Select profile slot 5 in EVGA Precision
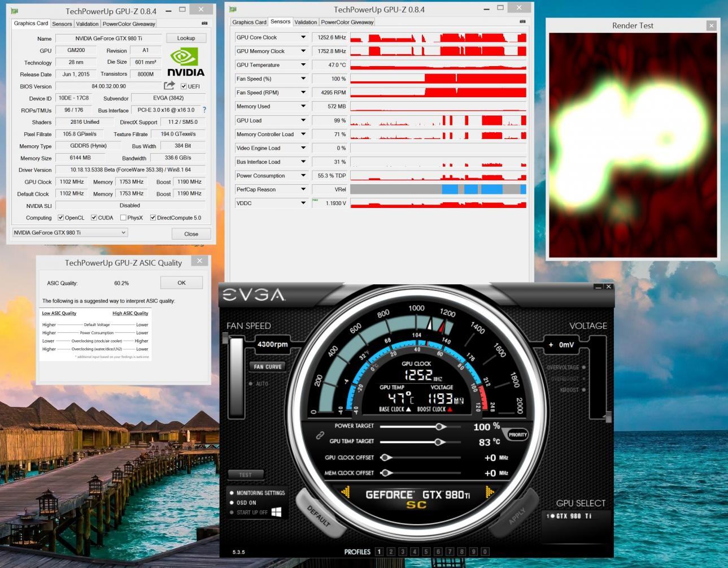728x568 pixels. pyautogui.click(x=426, y=552)
